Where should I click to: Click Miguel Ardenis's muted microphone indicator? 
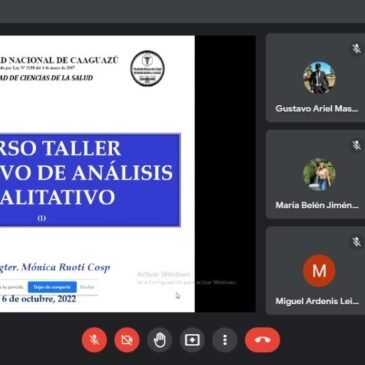tap(356, 242)
